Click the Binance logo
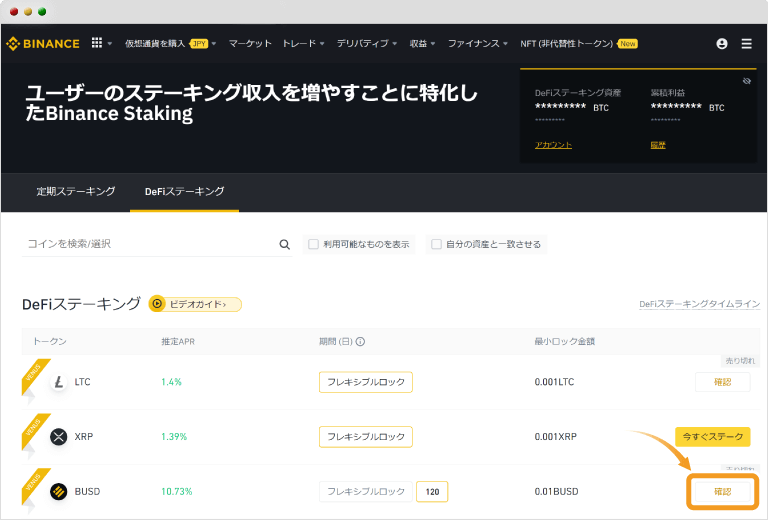The height and width of the screenshot is (520, 768). coord(43,44)
